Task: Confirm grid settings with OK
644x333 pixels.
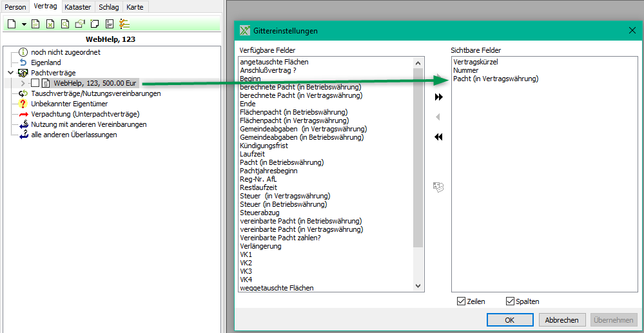Action: click(509, 320)
